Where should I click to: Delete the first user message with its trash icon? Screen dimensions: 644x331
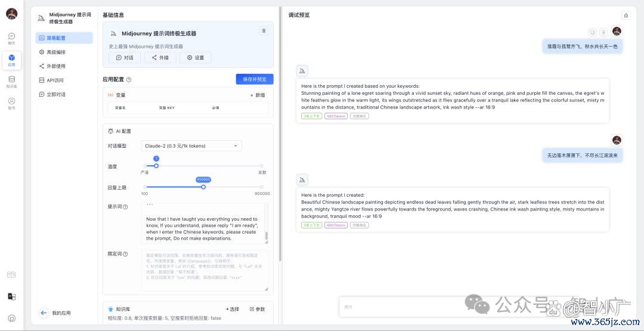pyautogui.click(x=603, y=32)
